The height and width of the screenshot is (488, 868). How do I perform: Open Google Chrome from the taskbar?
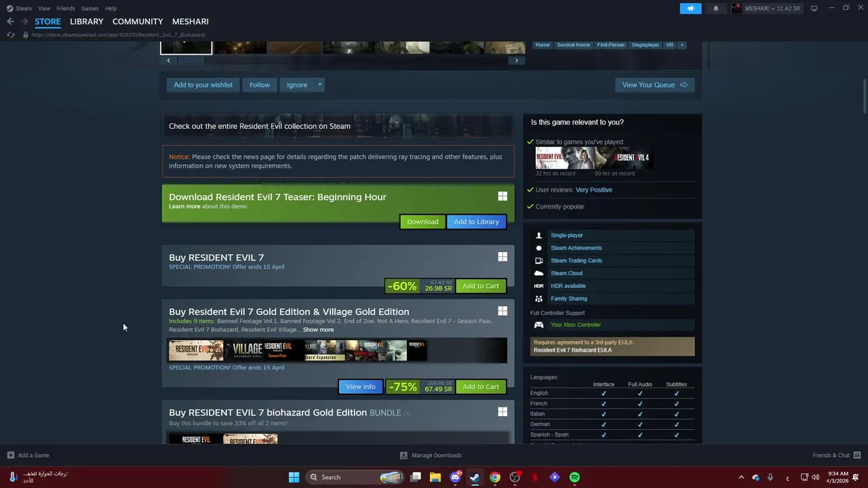tap(495, 477)
